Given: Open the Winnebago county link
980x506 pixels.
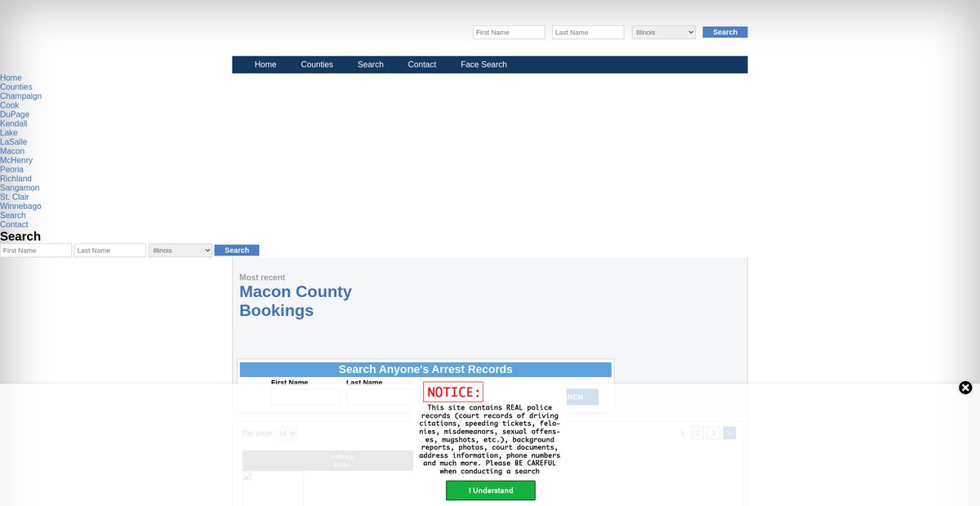Looking at the screenshot, I should click(x=20, y=206).
